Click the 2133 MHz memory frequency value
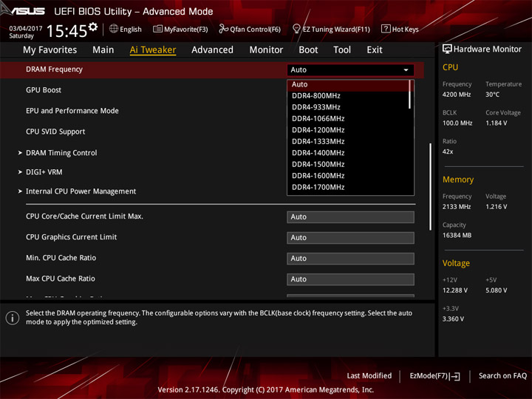Screen dimensions: 532x399 [457, 207]
